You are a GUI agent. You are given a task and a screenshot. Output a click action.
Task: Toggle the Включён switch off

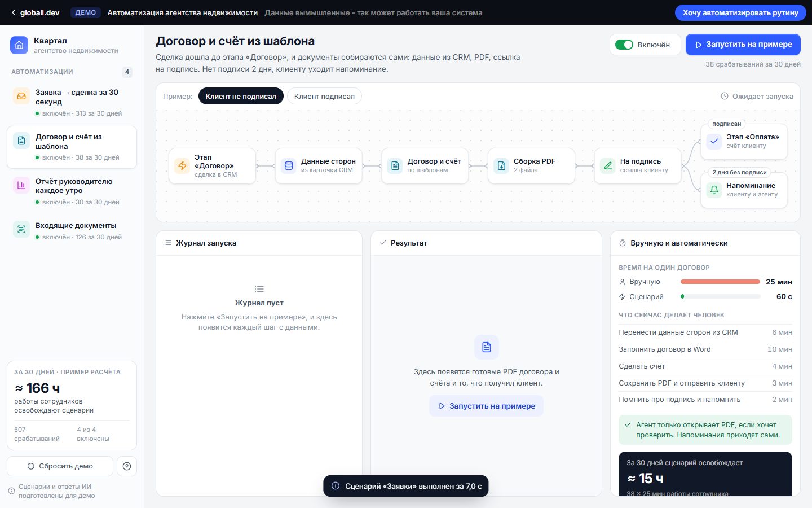[624, 45]
